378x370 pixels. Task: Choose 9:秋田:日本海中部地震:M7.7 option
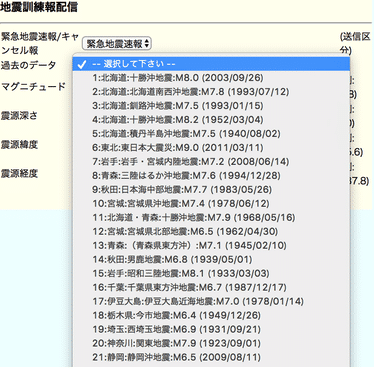[x=211, y=190]
